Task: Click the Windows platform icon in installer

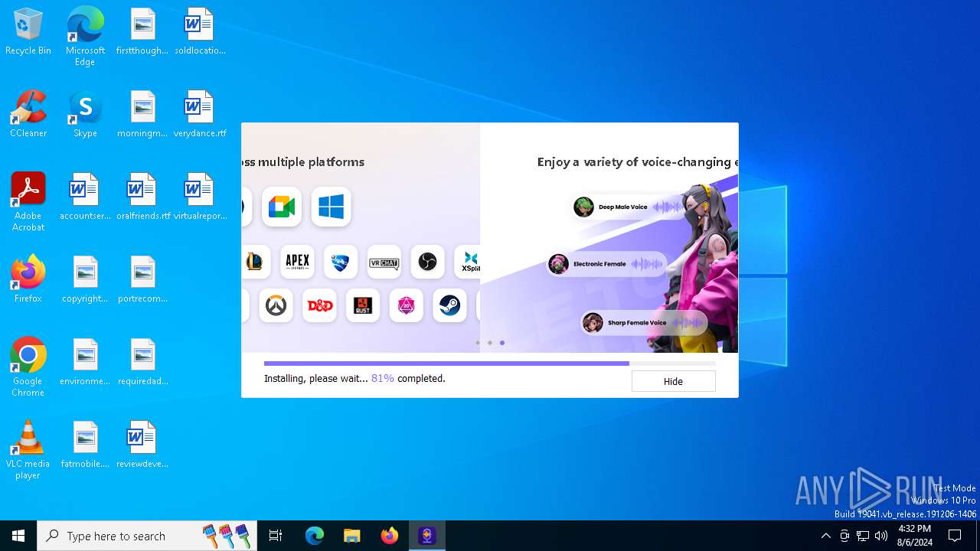Action: pyautogui.click(x=332, y=207)
